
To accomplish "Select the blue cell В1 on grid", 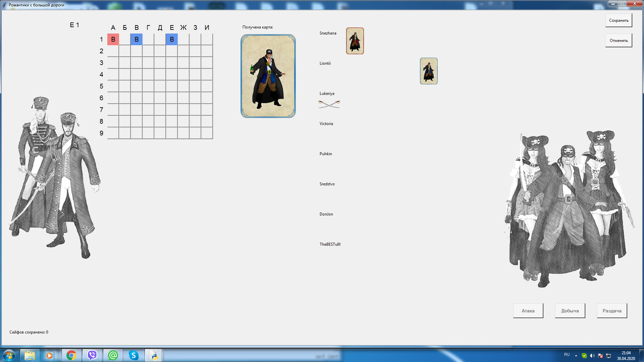I will click(137, 39).
